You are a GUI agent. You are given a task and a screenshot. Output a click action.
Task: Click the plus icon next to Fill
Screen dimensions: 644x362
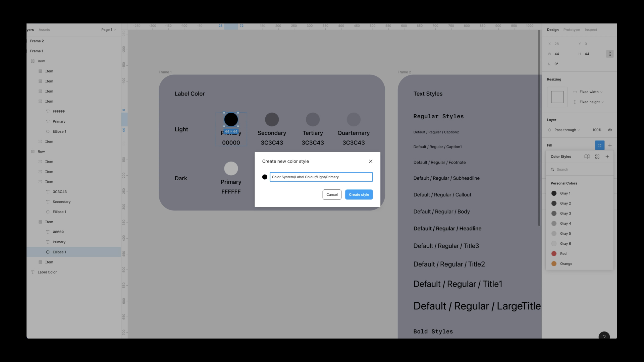coord(610,145)
